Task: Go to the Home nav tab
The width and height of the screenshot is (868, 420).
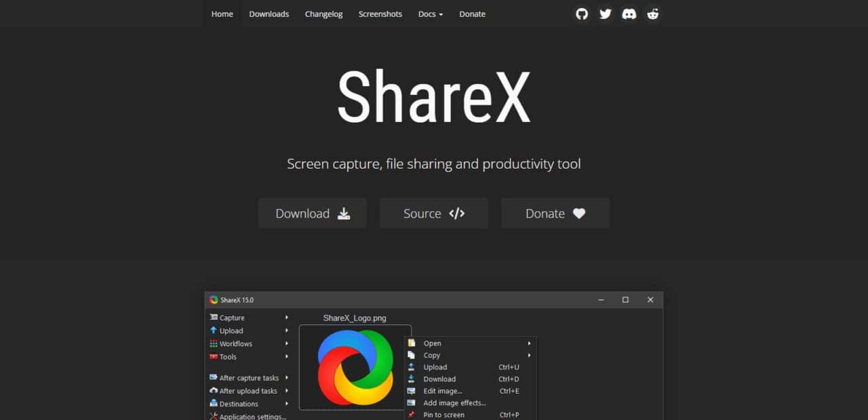Action: click(222, 14)
